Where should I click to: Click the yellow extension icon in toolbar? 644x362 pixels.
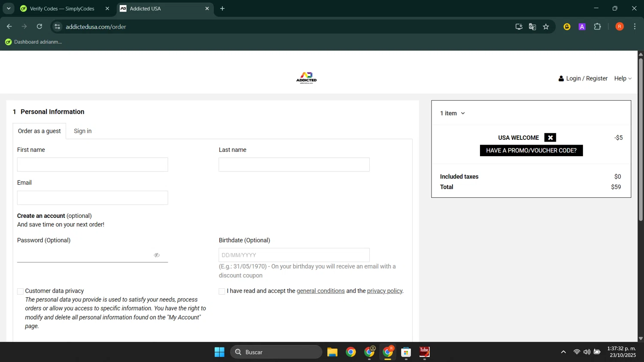click(567, 27)
